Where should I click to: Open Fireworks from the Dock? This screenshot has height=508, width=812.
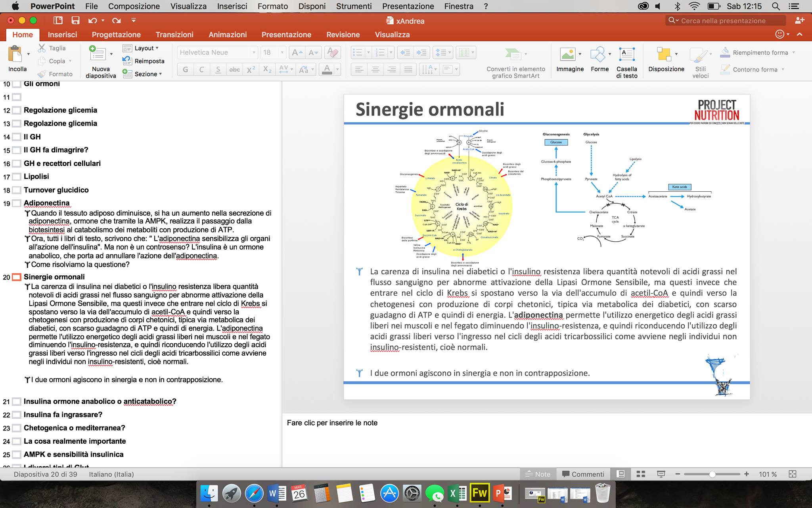[479, 493]
